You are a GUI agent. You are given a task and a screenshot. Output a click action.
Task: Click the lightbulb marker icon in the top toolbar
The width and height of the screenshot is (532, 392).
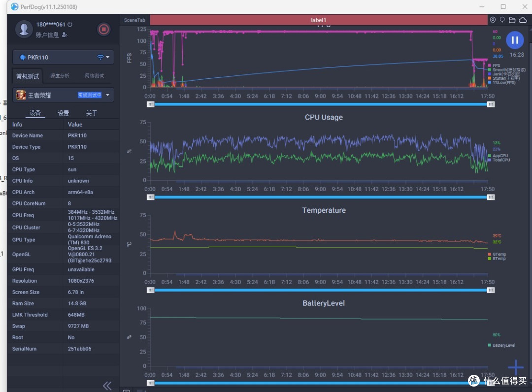(x=502, y=20)
